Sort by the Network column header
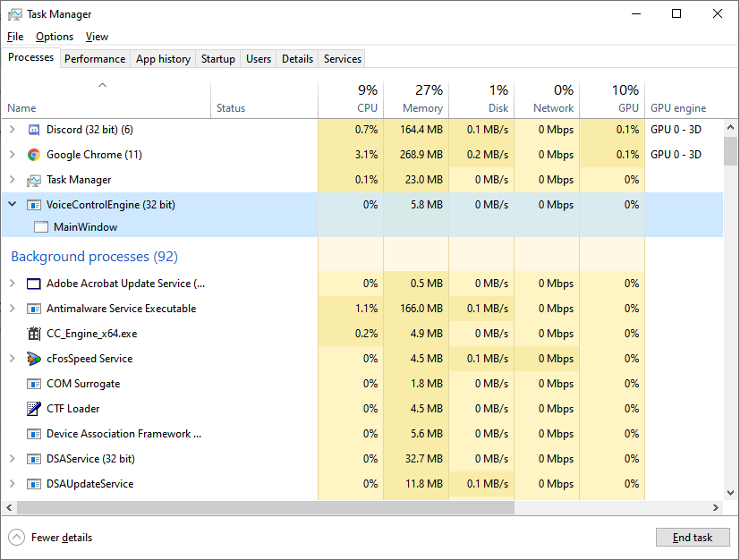 pos(547,99)
